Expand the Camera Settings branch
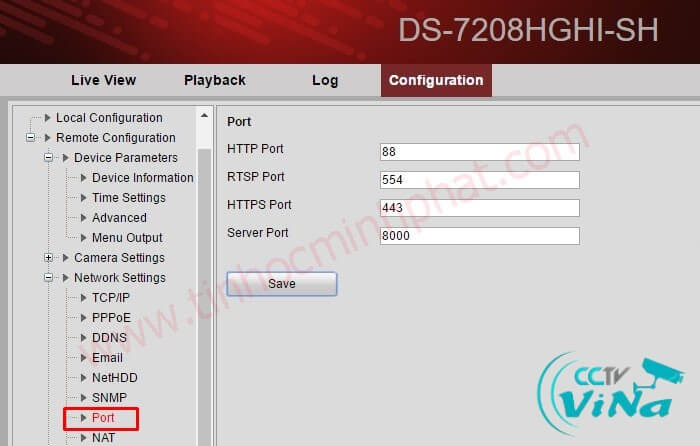 pos(49,258)
